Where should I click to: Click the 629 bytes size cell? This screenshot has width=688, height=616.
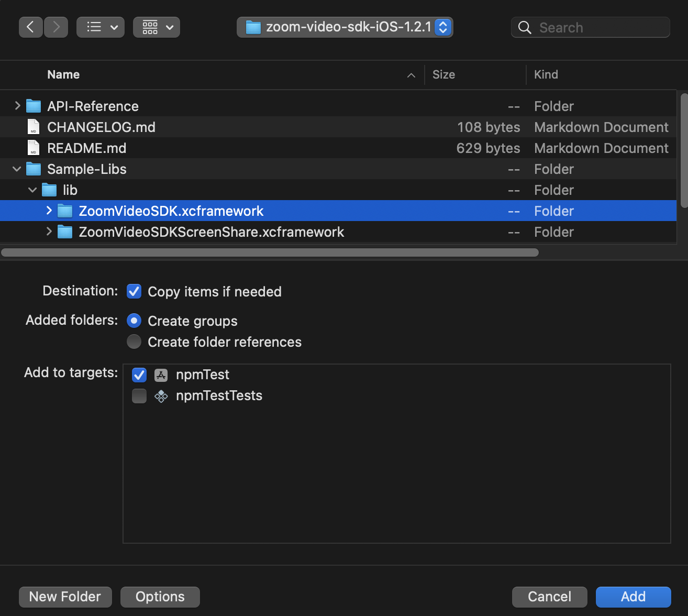pos(488,148)
